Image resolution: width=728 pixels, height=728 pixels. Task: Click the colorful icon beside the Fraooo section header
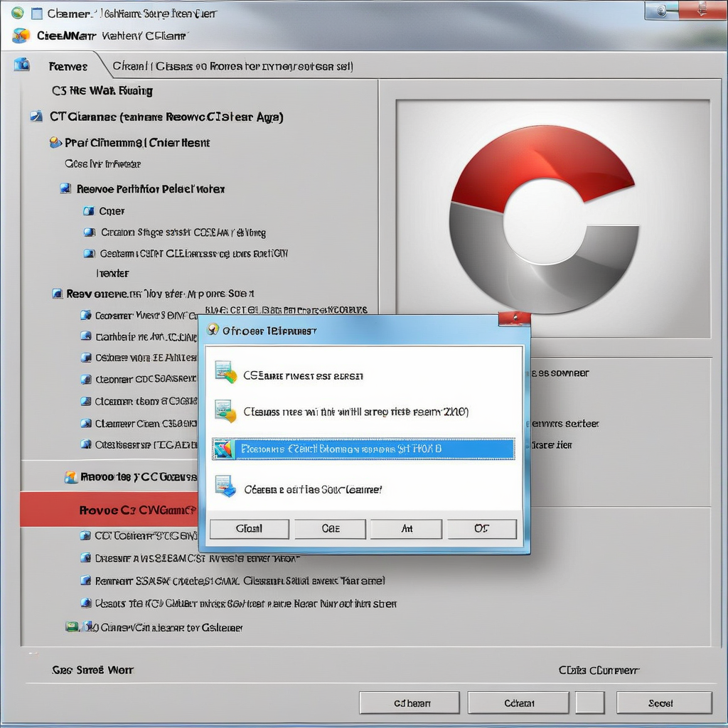tap(71, 477)
